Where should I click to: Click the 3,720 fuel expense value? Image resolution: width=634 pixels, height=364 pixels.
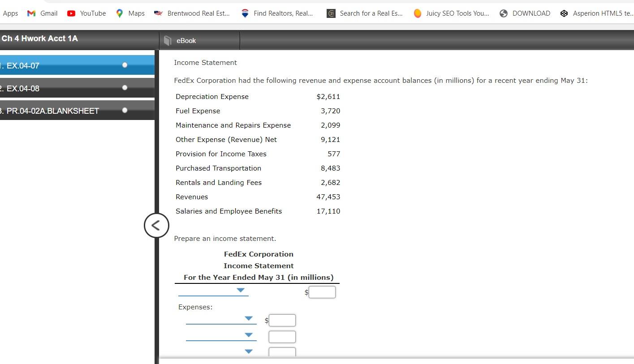331,111
